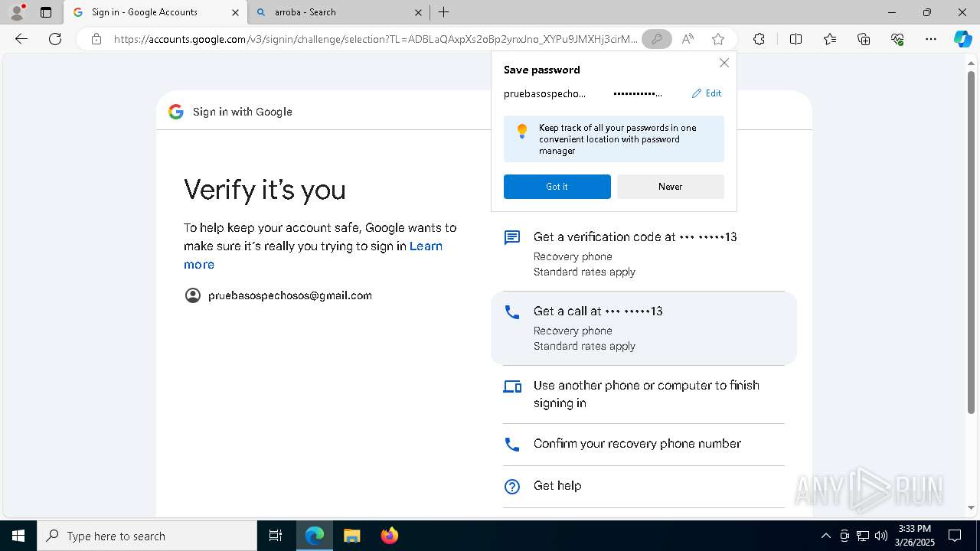The height and width of the screenshot is (551, 980).
Task: Click the pruebasospechosos@gmail.com account text
Action: (x=290, y=295)
